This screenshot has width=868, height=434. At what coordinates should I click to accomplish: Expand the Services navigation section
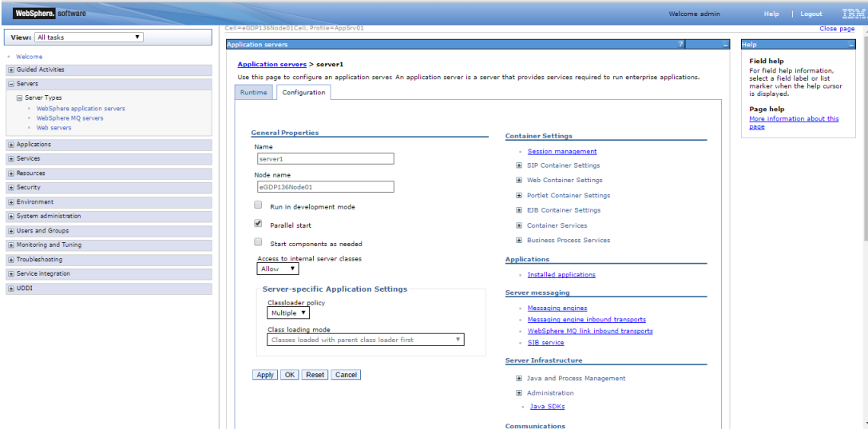[11, 158]
